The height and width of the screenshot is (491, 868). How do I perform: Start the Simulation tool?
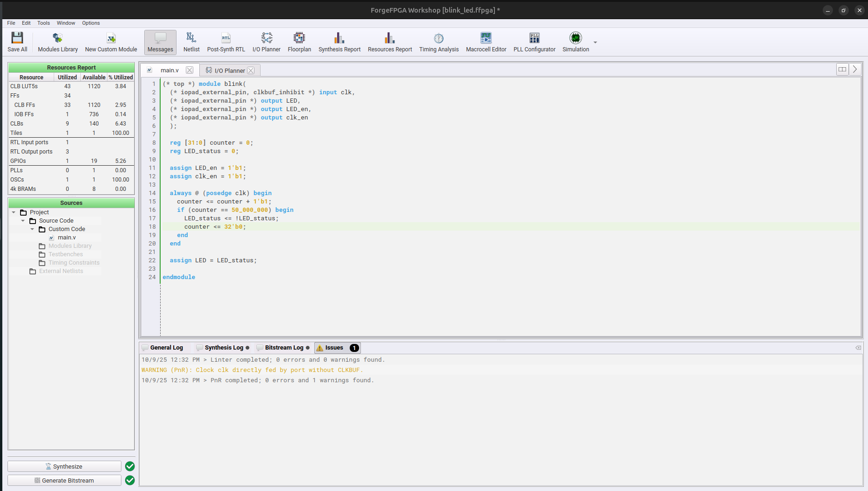pos(575,42)
